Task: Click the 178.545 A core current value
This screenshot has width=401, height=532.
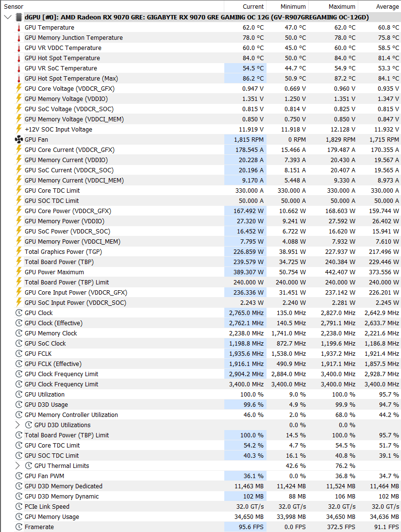Action: tap(250, 150)
